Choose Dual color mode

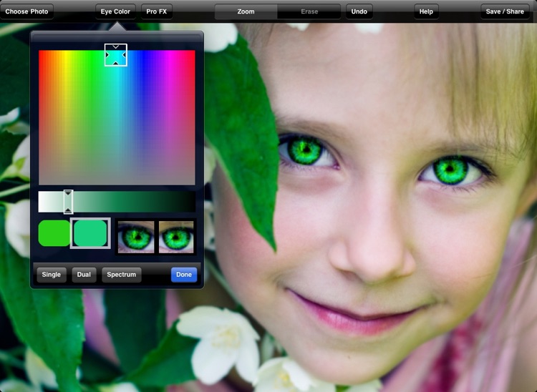[84, 275]
